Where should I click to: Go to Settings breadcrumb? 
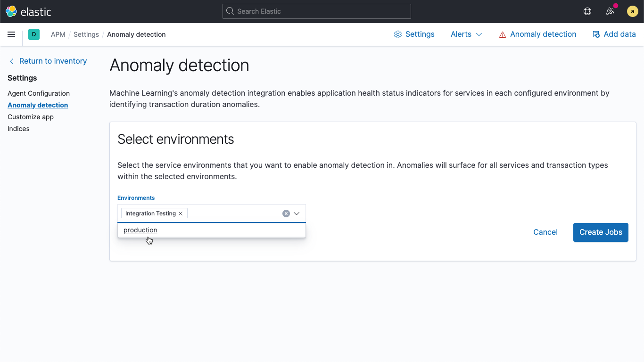[x=86, y=34]
